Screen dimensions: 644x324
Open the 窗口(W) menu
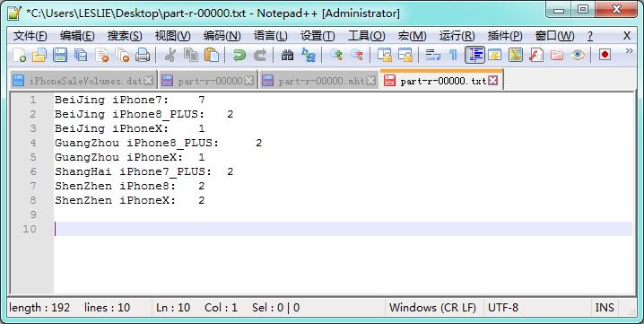[x=554, y=36]
